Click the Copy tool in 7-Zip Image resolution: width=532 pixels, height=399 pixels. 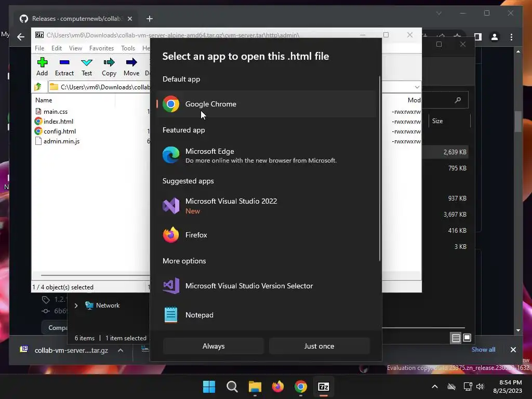(109, 66)
